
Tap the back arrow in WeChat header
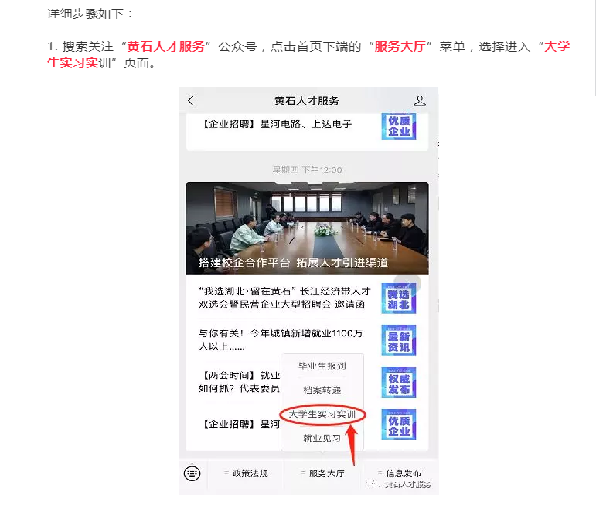(191, 101)
